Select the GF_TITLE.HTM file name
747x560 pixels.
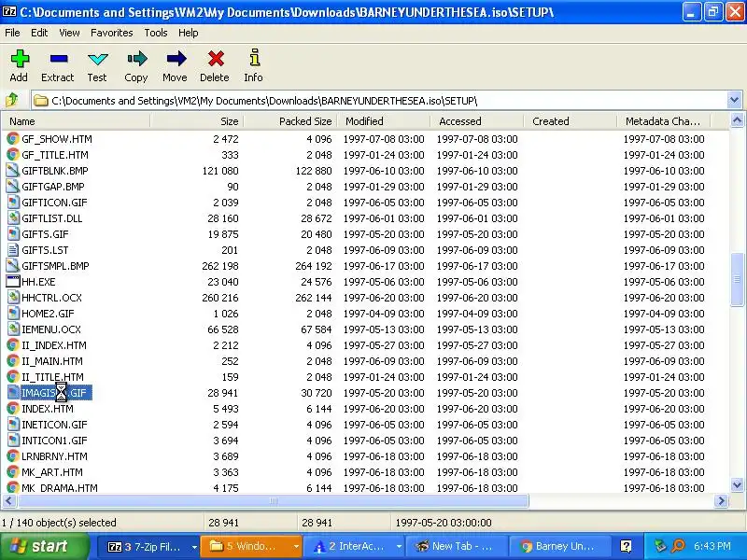[55, 155]
